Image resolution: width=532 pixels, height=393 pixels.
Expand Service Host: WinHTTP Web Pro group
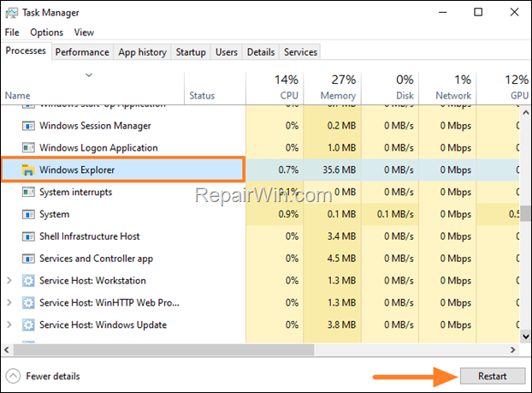tap(9, 302)
